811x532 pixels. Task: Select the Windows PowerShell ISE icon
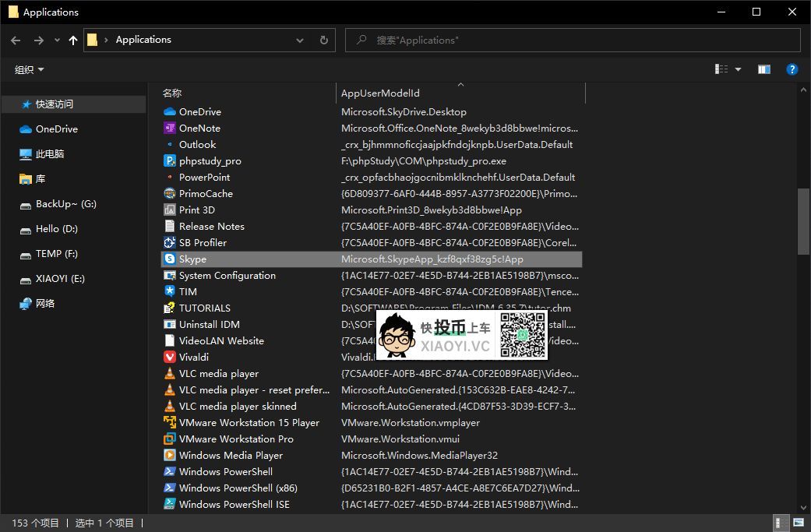click(170, 505)
